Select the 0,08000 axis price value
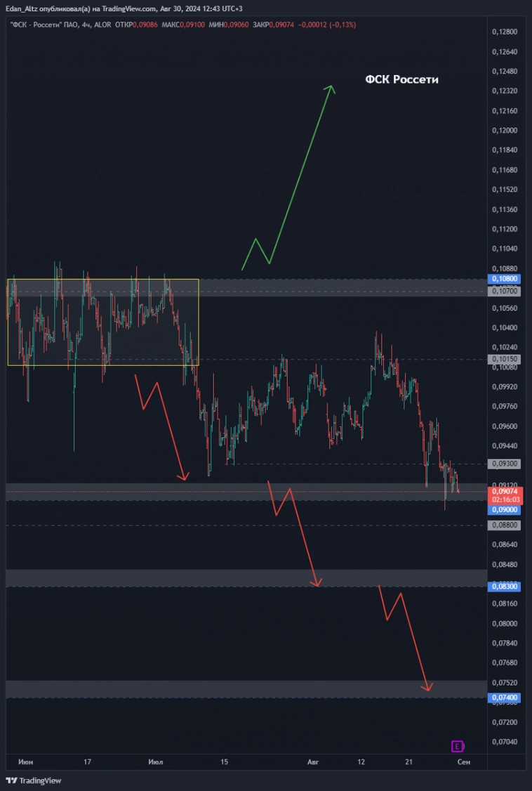The height and width of the screenshot is (791, 532). click(503, 623)
